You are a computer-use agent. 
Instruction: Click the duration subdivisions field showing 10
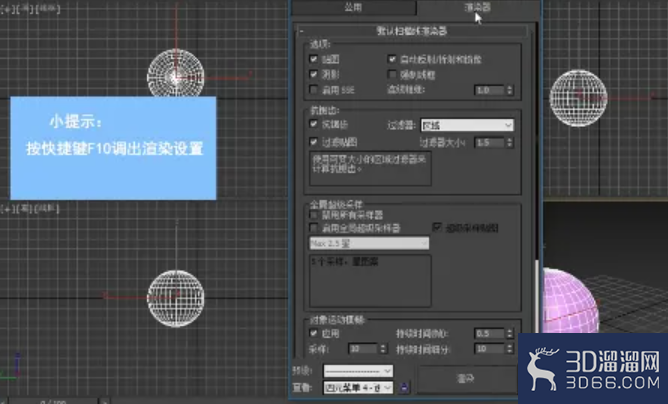(489, 349)
